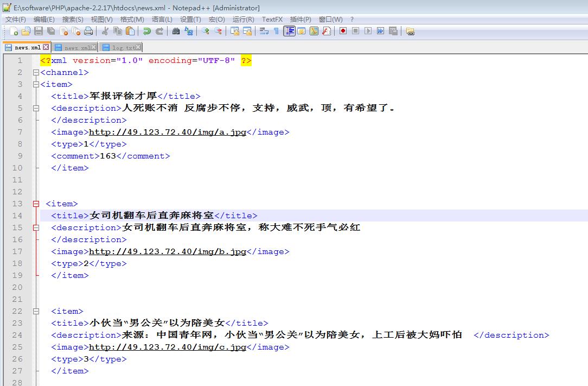Click the Close document toolbar icon
Screen dimensions: 588x386
[64, 31]
